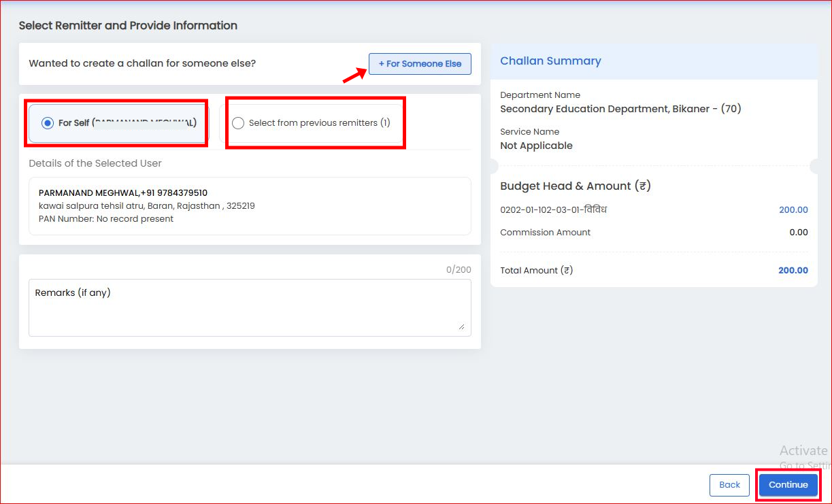Click the 'Budget Head & Amount (₹)' heading

pyautogui.click(x=576, y=186)
